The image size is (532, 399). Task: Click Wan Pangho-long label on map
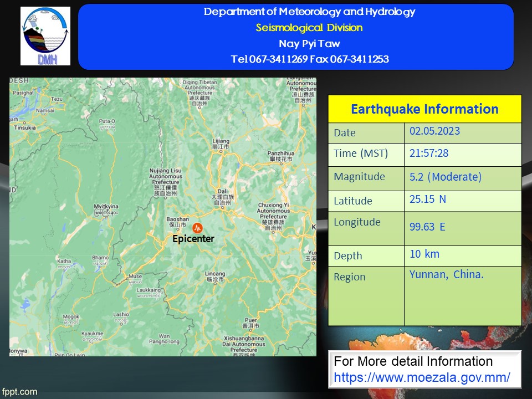(x=164, y=339)
